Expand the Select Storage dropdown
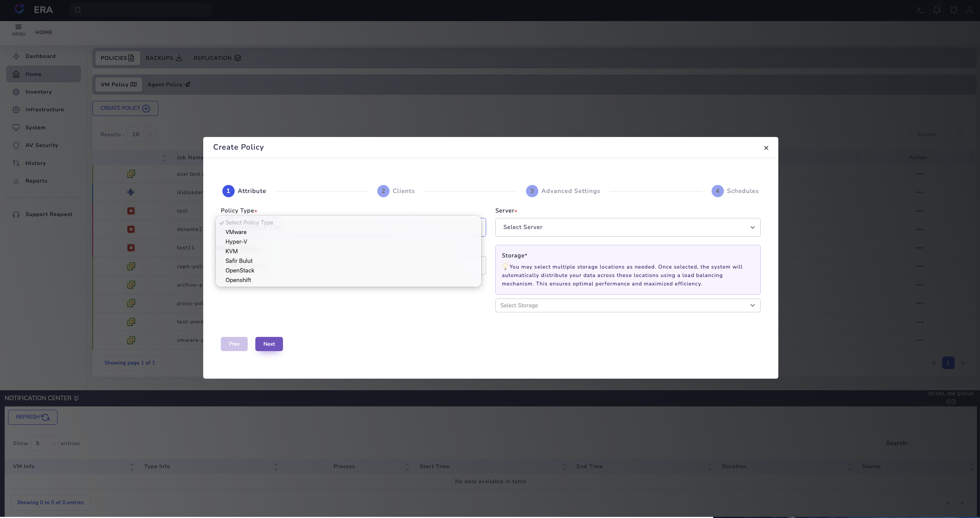 point(627,305)
